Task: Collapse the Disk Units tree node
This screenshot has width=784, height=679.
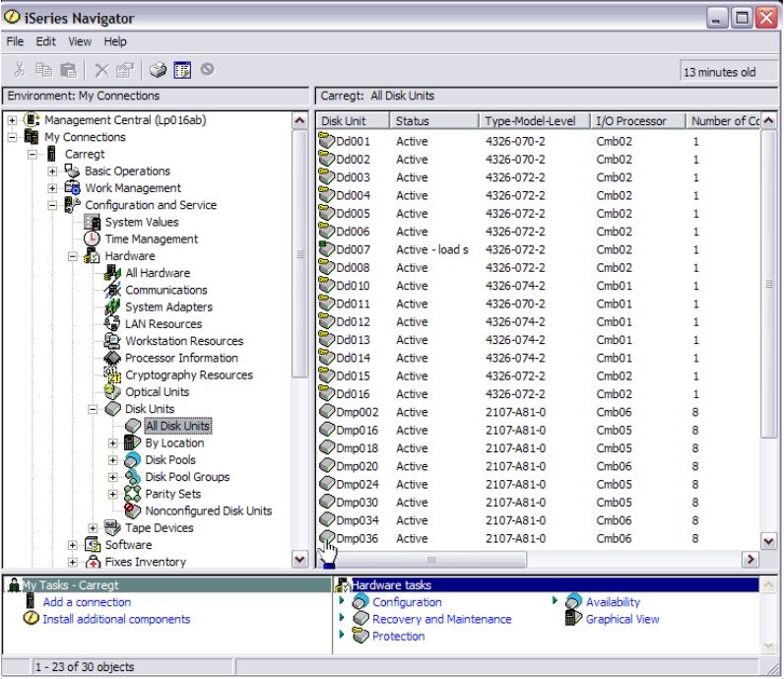Action: (x=94, y=409)
